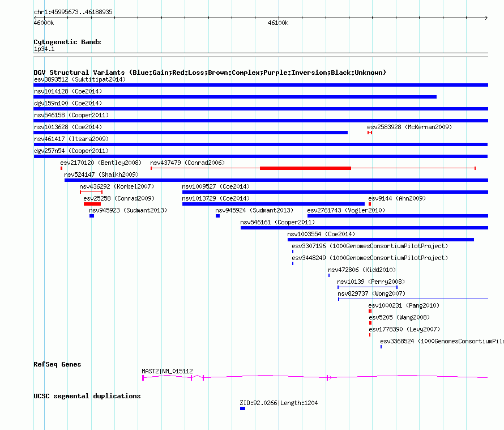Open the esv25258 (Conrad2009) label
504x430 pixels.
pyautogui.click(x=119, y=198)
